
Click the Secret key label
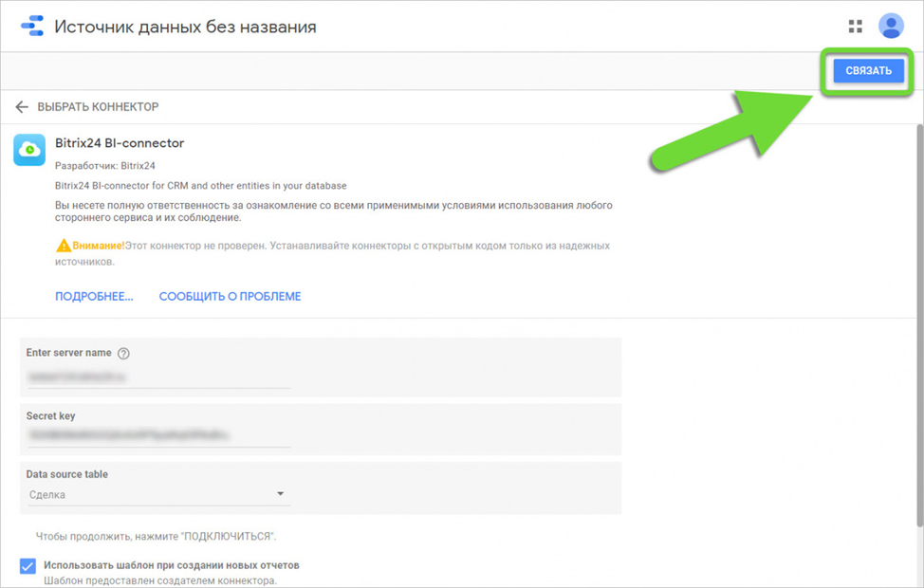coord(50,416)
